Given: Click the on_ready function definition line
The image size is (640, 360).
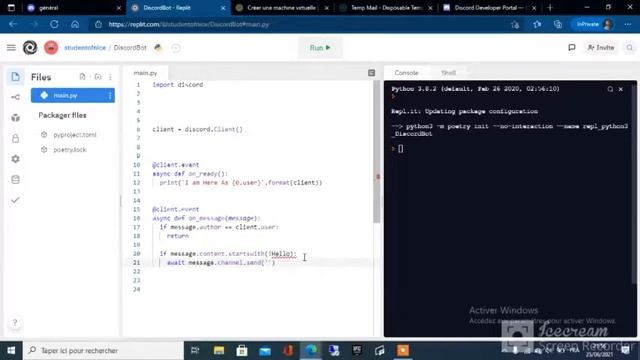Looking at the screenshot, I should (190, 174).
